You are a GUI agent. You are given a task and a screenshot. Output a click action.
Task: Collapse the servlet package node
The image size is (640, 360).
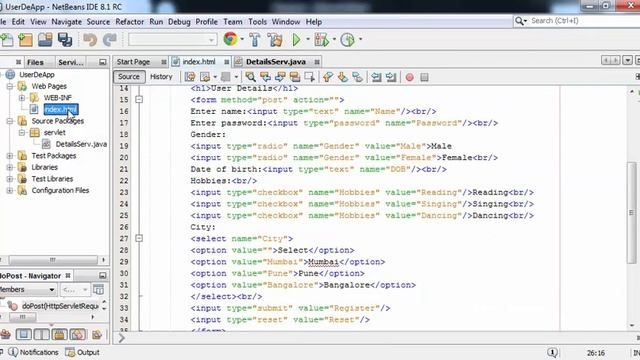22,133
